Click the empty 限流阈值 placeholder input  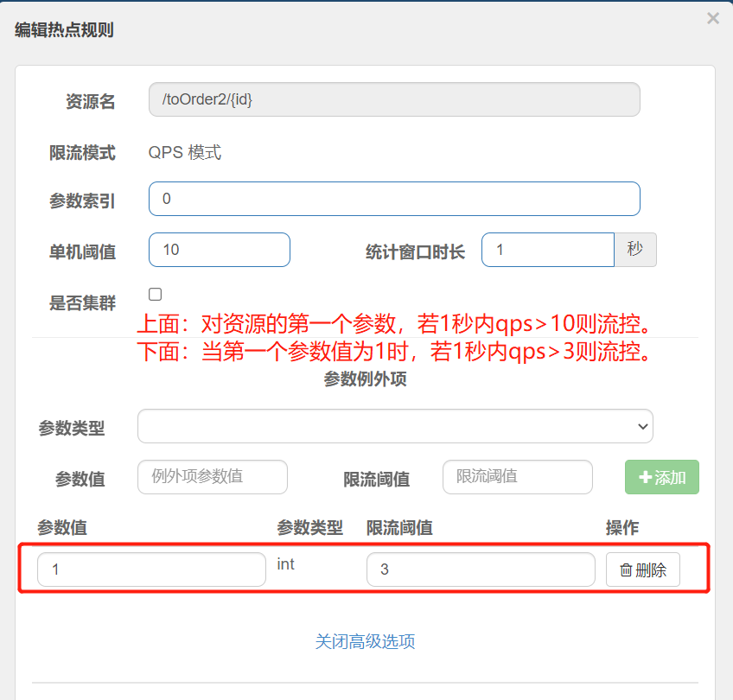pos(517,477)
